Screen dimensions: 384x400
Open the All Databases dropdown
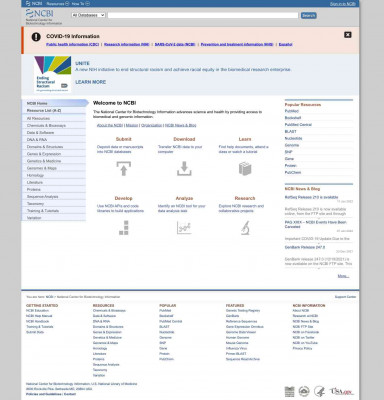coord(88,15)
